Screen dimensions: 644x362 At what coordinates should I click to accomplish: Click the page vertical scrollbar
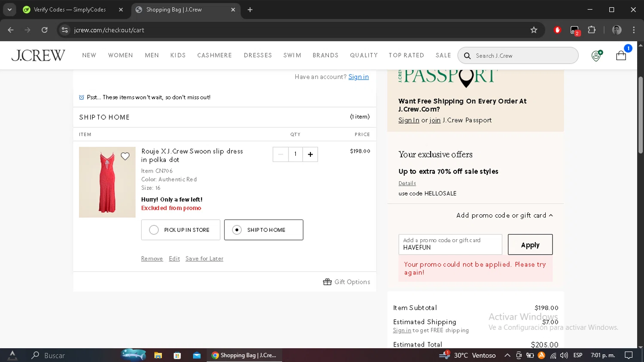click(x=641, y=115)
